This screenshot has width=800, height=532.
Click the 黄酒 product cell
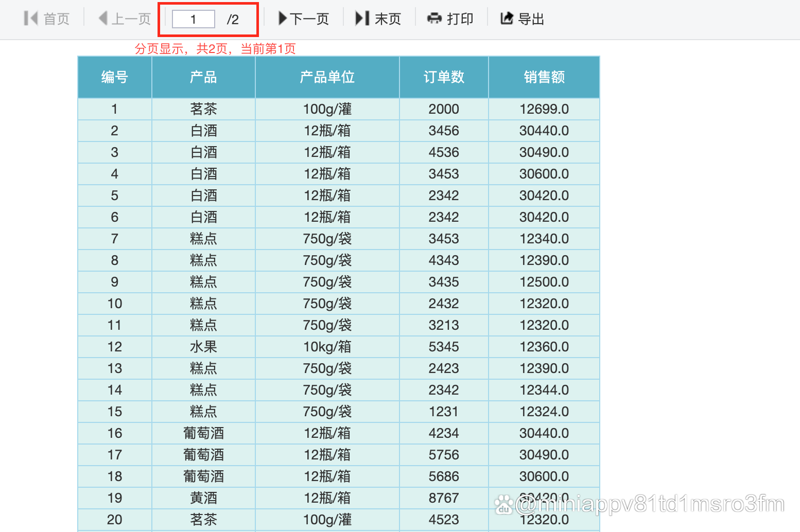203,498
